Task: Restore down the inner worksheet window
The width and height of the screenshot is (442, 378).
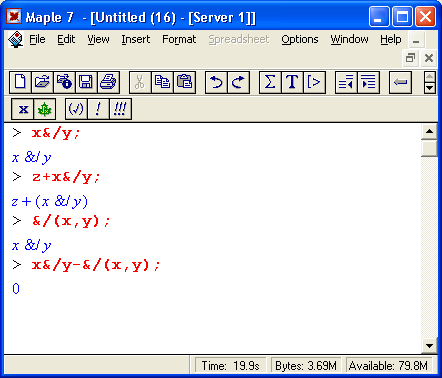Action: pyautogui.click(x=411, y=58)
